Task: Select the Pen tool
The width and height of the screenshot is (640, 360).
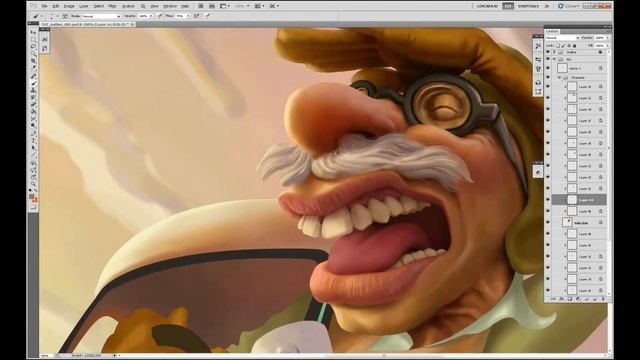Action: 33,133
